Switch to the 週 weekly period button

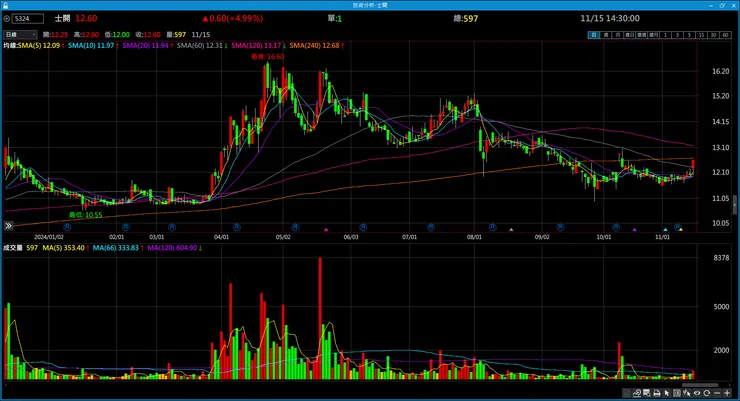[x=606, y=35]
